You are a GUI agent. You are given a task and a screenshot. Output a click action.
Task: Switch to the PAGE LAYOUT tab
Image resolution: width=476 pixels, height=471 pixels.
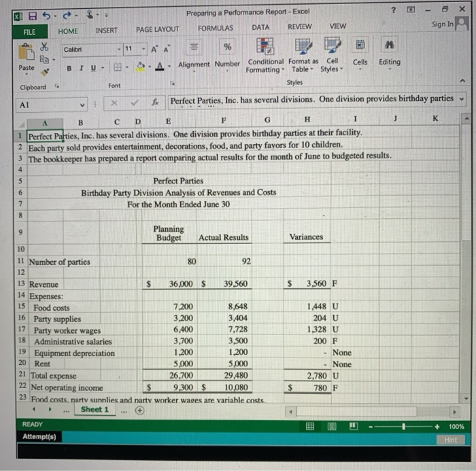(x=157, y=29)
